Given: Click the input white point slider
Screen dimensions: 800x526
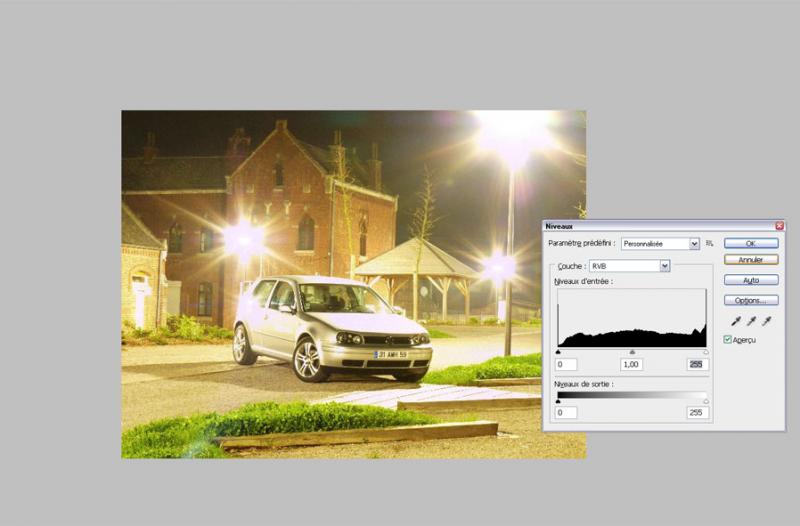Looking at the screenshot, I should point(706,352).
